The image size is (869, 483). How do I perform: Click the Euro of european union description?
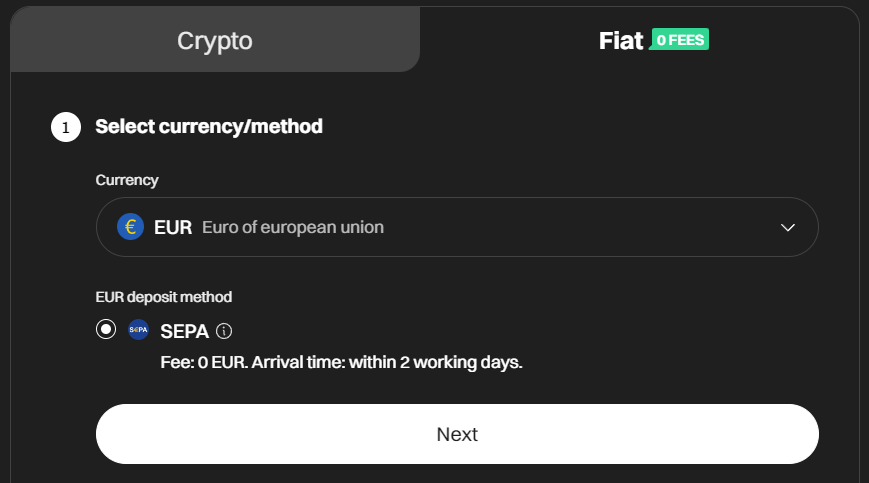click(293, 227)
